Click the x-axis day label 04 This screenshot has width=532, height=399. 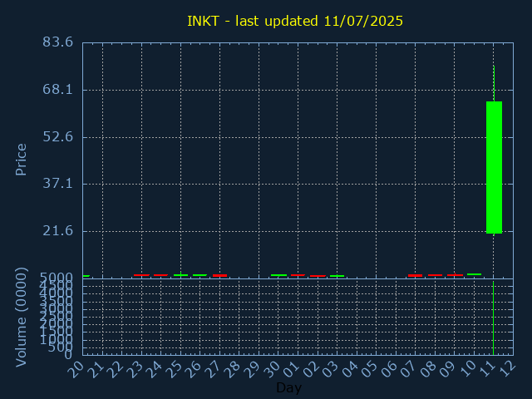pyautogui.click(x=349, y=369)
